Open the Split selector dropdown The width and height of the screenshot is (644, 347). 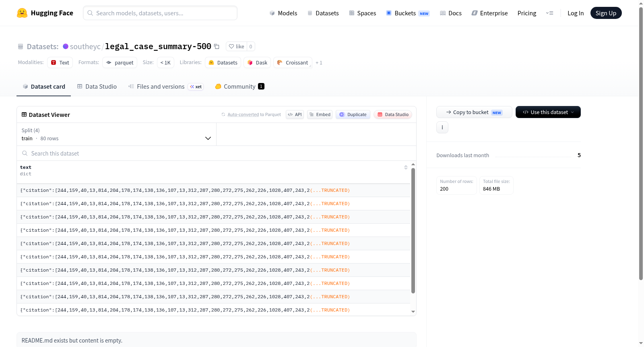pos(116,134)
